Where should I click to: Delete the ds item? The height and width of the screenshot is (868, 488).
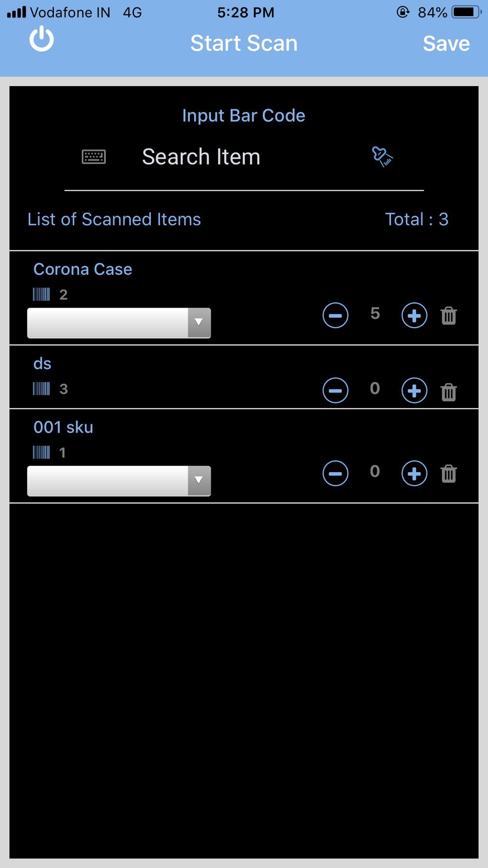[x=448, y=392]
